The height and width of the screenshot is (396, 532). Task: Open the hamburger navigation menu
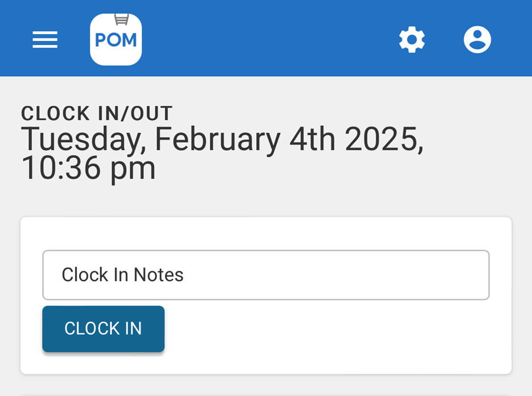click(x=45, y=39)
